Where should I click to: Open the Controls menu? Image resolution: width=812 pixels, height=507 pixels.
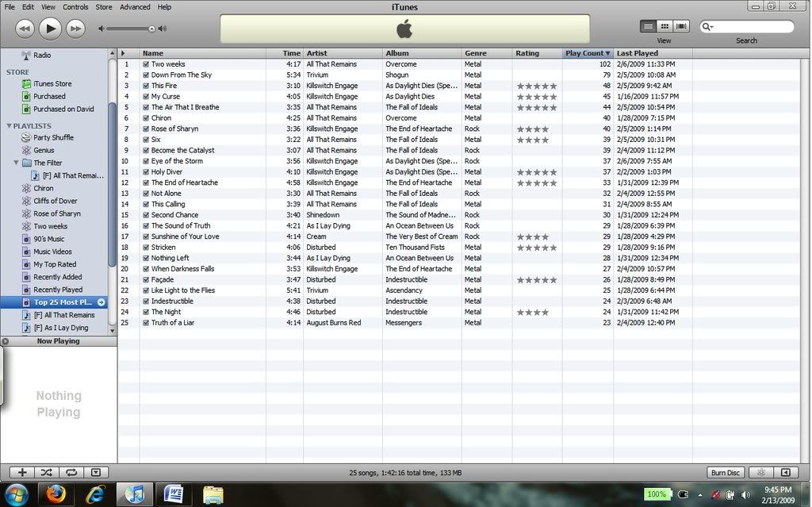point(75,6)
